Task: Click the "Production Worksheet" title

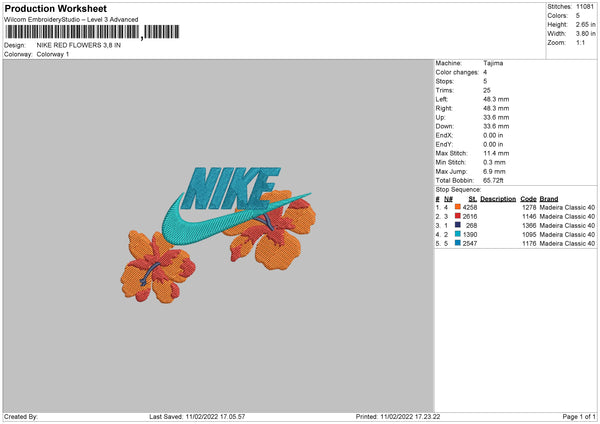Action: click(55, 9)
